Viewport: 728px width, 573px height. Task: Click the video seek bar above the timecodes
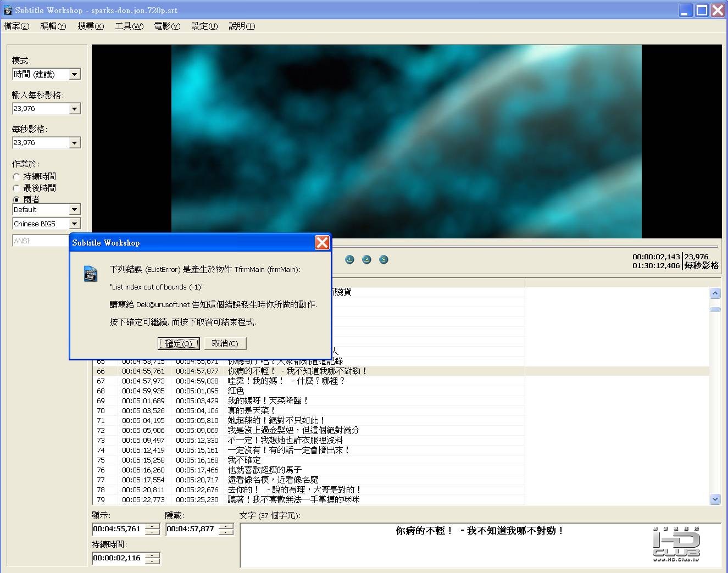tap(525, 246)
